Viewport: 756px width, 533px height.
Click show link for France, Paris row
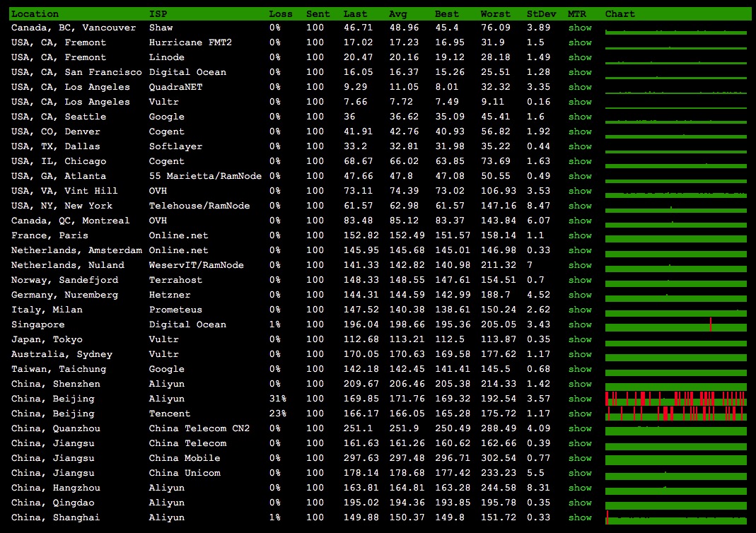(580, 235)
